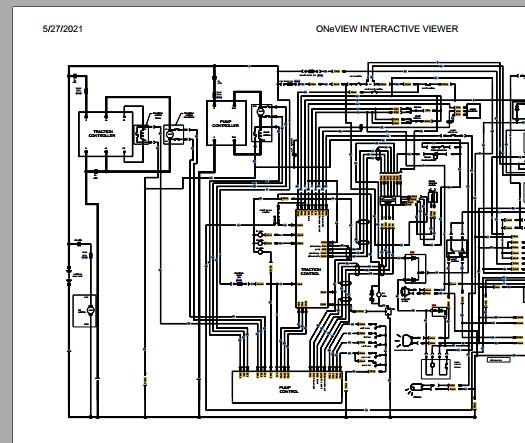This screenshot has height=443, width=525.
Task: Click the strobe light symbol at bottom
Action: 415,389
